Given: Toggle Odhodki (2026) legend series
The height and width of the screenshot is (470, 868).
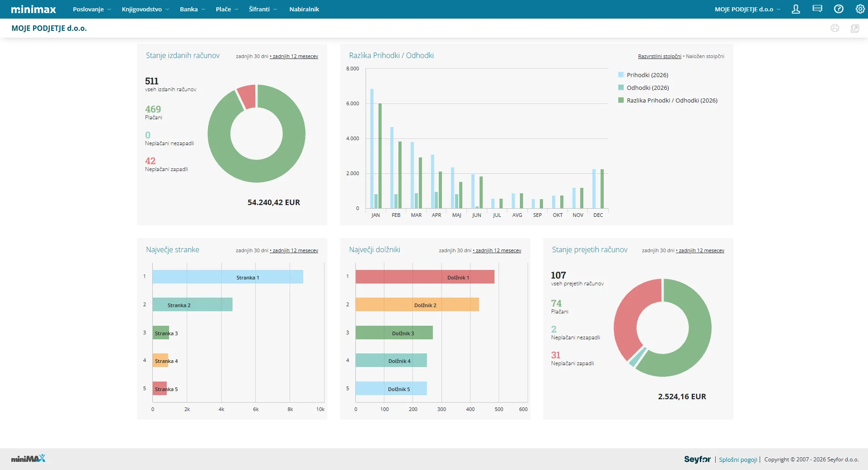Looking at the screenshot, I should [x=644, y=88].
